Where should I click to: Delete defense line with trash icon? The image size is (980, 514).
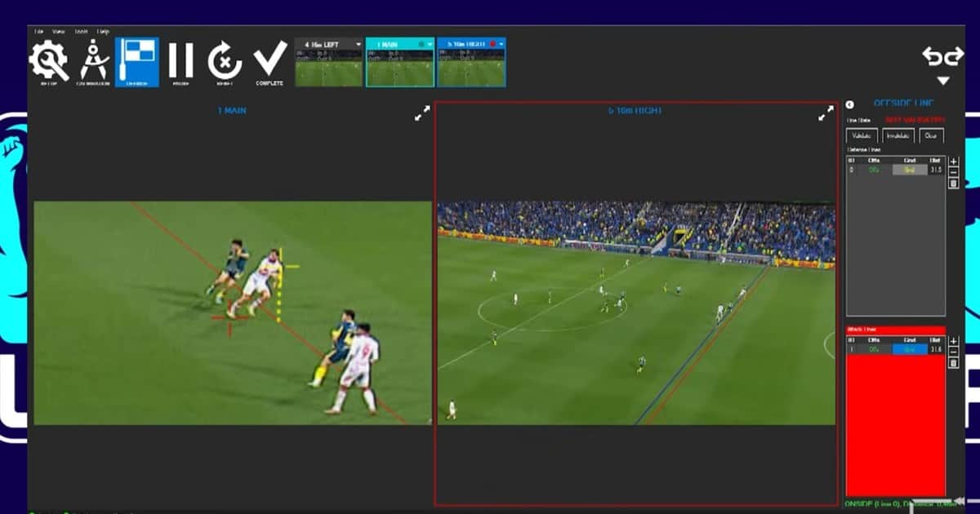[953, 184]
